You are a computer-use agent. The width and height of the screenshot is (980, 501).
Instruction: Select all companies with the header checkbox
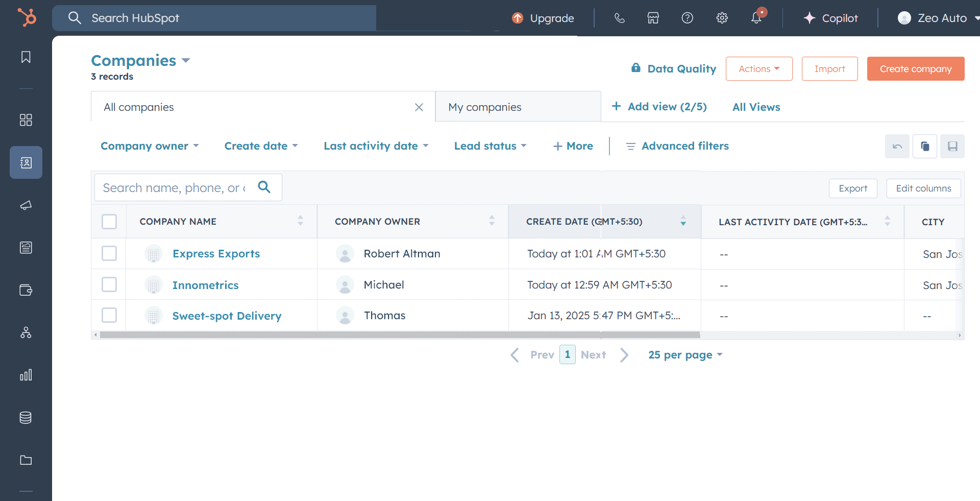[109, 221]
